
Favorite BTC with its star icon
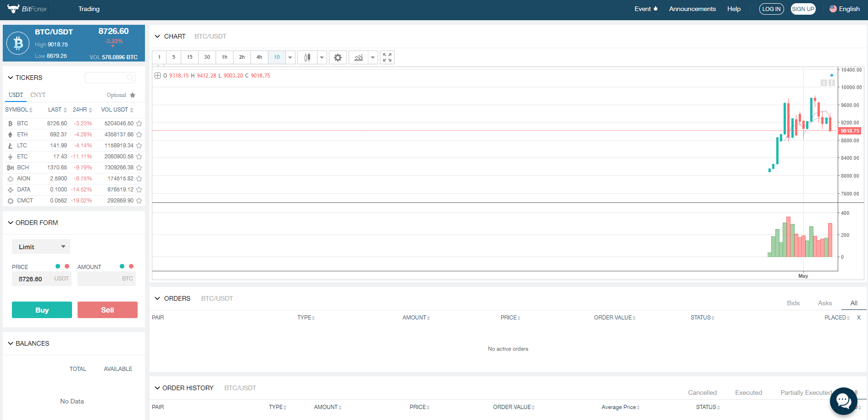139,123
